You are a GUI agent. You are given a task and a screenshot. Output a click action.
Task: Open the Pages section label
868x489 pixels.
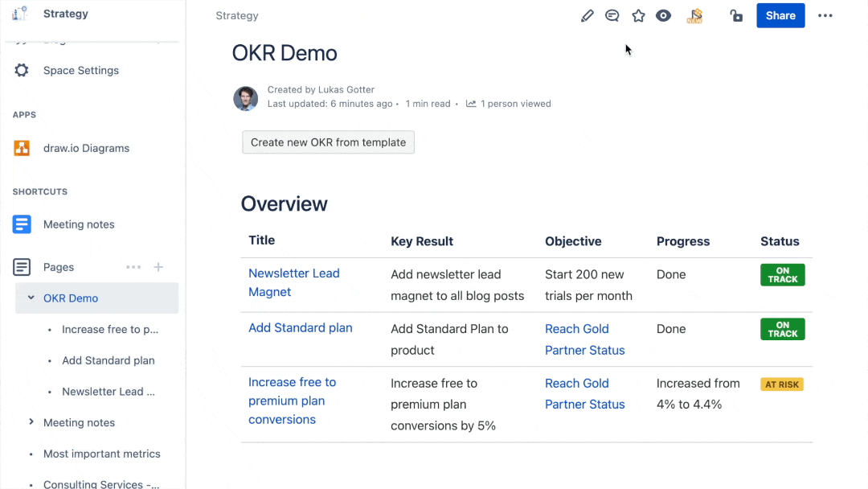(58, 267)
